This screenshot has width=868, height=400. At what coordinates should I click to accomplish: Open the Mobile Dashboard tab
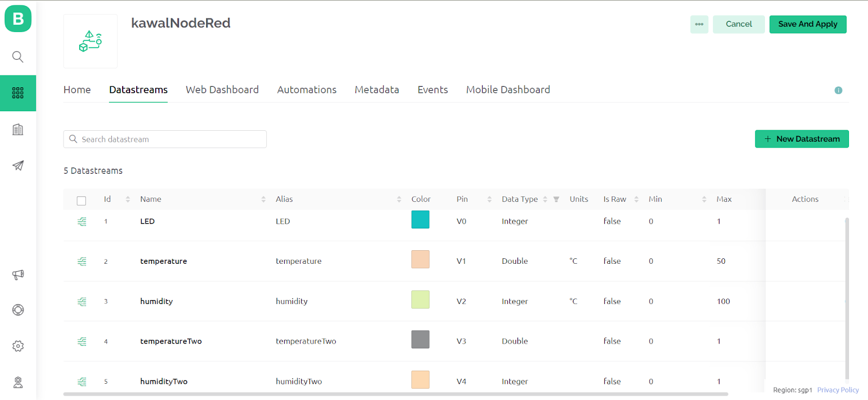[x=508, y=90]
